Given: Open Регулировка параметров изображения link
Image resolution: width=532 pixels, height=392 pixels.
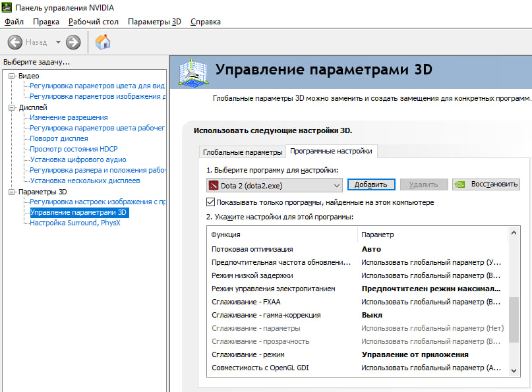Looking at the screenshot, I should 98,96.
